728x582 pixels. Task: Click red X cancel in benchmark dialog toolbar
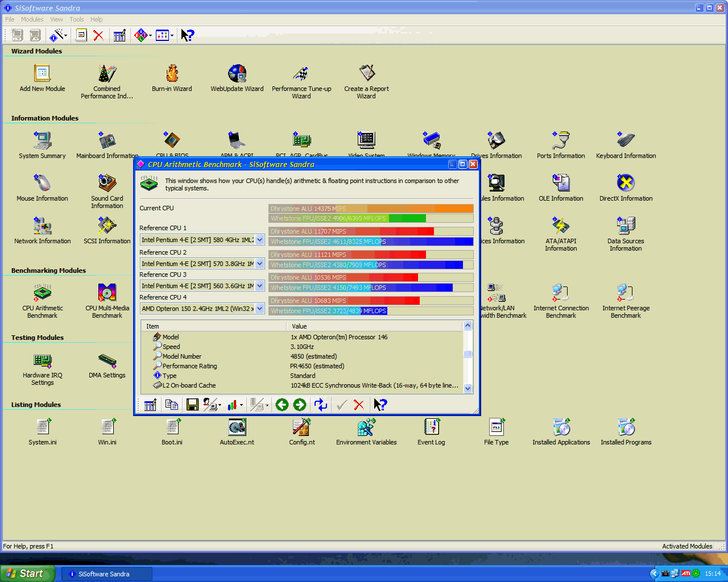point(359,405)
